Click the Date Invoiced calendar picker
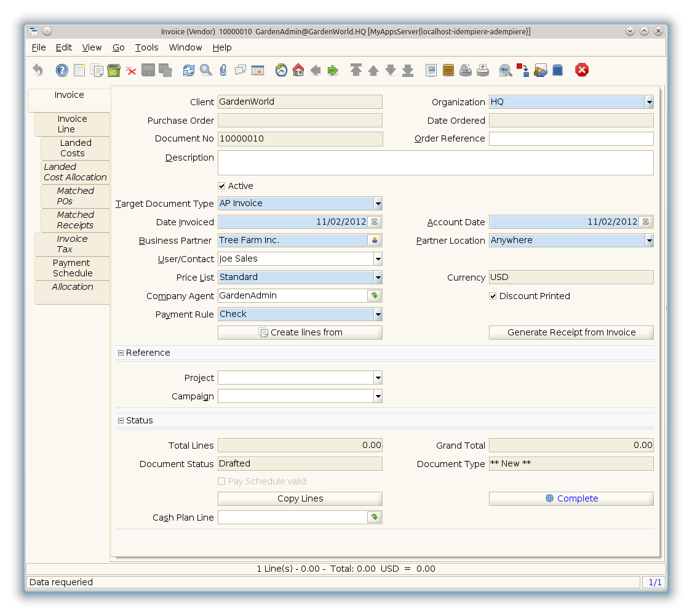 coord(374,222)
